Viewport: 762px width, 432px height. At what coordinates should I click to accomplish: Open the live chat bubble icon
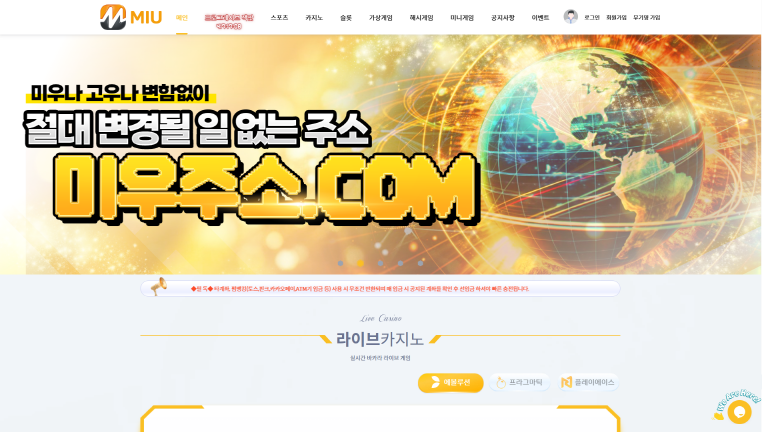(x=739, y=412)
